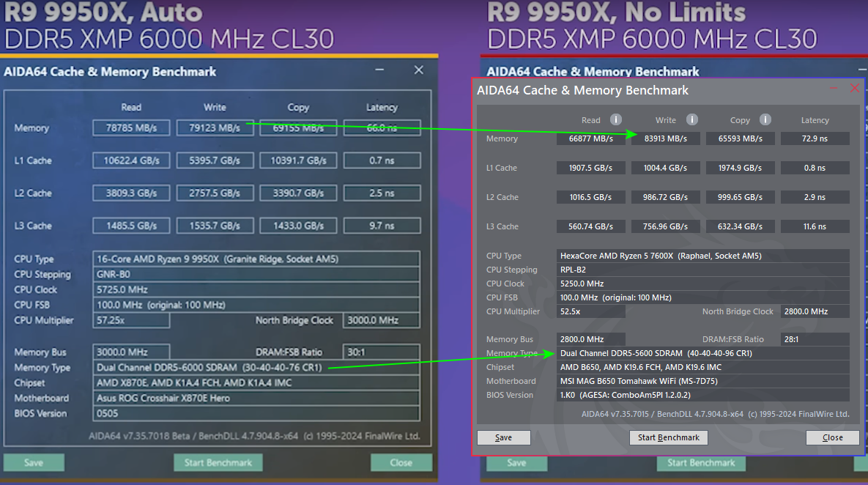Click CPU clock value 5250.0 MHz
This screenshot has width=868, height=485.
(x=703, y=284)
